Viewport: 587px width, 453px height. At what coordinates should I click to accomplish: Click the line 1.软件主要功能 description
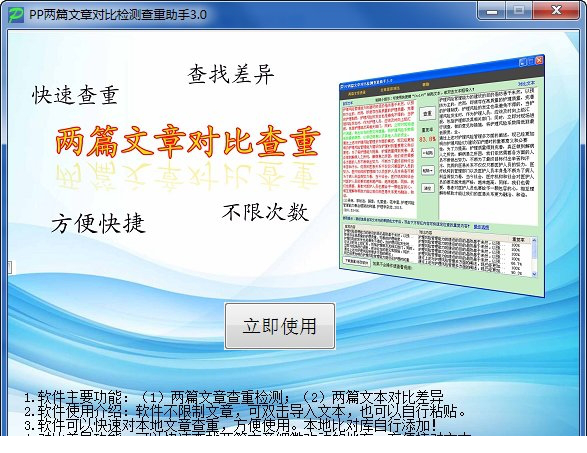point(234,397)
